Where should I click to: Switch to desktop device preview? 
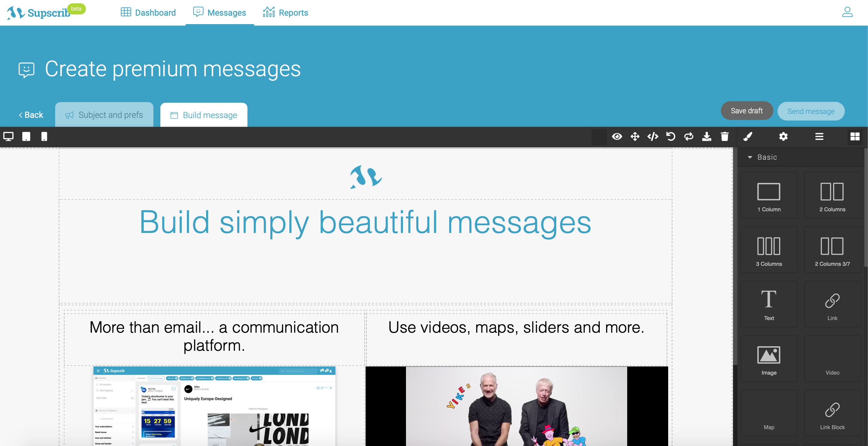coord(8,137)
